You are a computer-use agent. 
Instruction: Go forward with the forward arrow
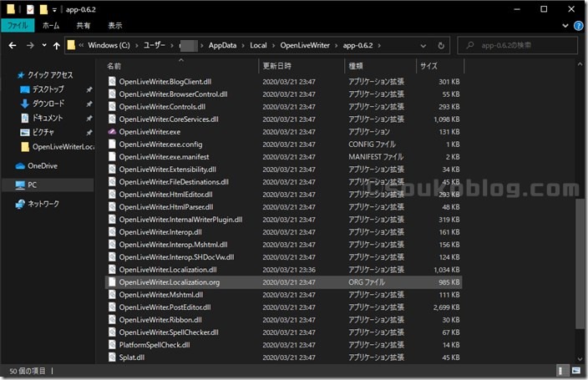[x=30, y=45]
